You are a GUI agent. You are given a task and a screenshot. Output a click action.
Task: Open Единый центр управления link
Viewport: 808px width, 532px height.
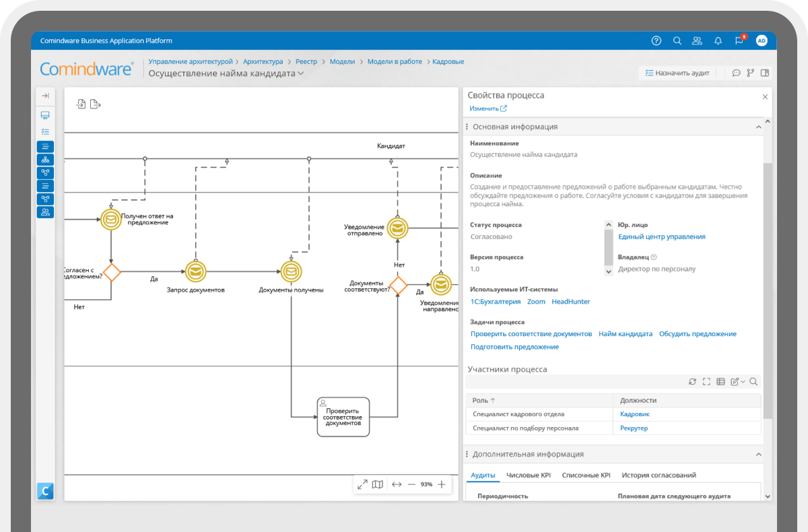tap(662, 236)
